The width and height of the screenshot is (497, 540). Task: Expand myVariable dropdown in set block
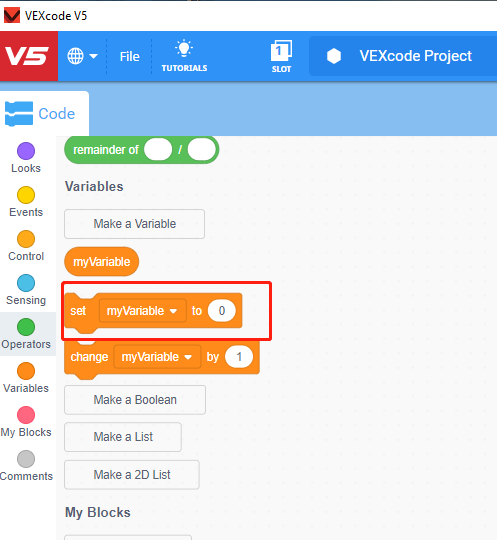click(x=142, y=311)
